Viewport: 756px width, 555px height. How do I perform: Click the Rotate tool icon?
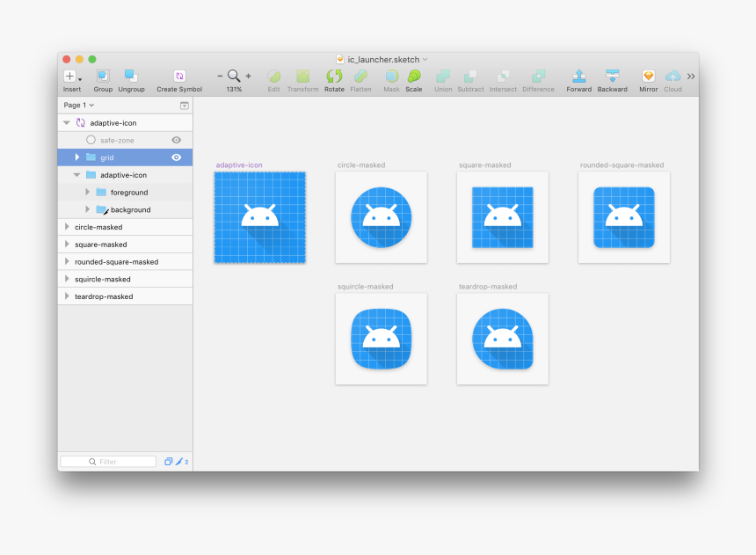tap(334, 77)
